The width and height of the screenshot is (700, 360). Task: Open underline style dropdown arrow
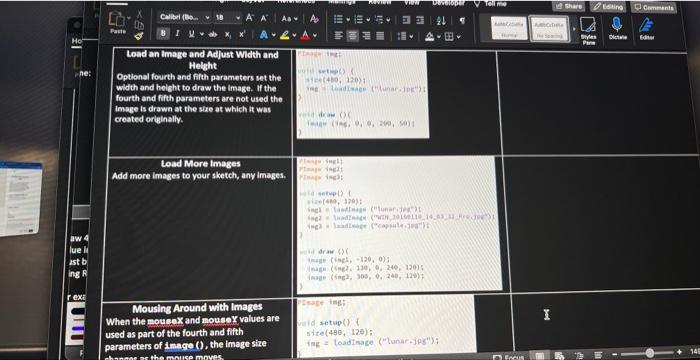(201, 34)
